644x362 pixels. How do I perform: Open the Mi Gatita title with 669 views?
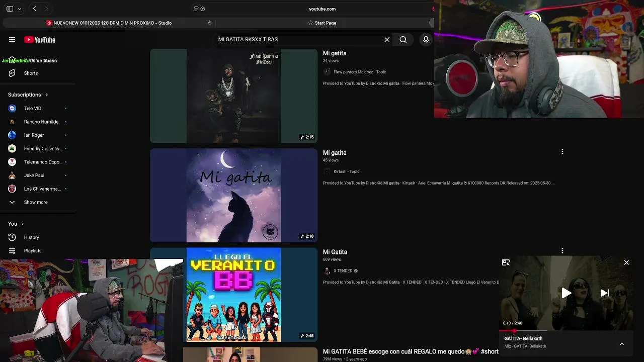(x=335, y=252)
